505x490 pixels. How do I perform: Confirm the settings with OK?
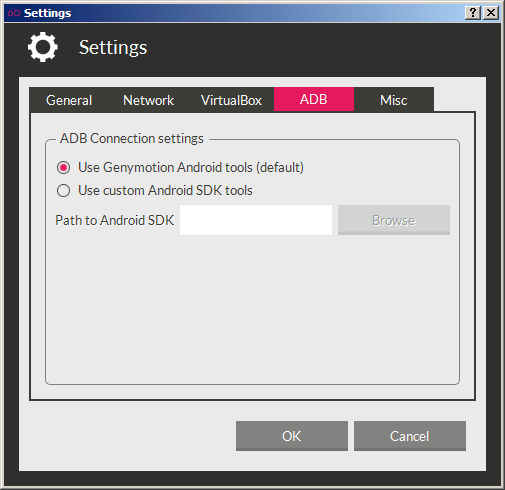pyautogui.click(x=292, y=436)
